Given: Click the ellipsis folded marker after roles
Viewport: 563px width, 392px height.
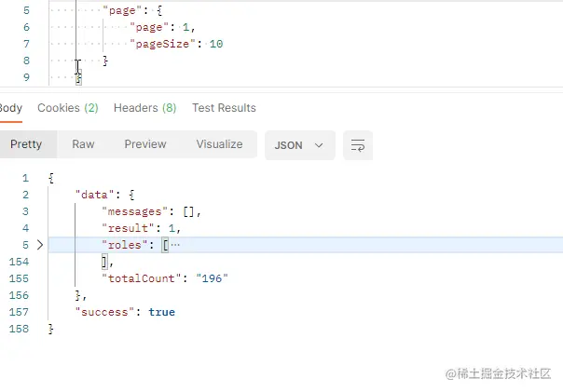Looking at the screenshot, I should pyautogui.click(x=175, y=245).
